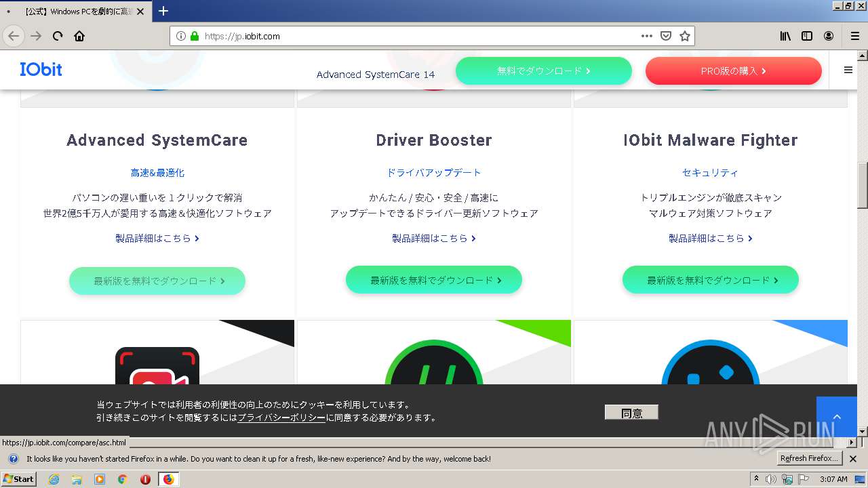Viewport: 868px width, 488px height.
Task: Click the Advanced SystemCare 14 header text
Action: pyautogui.click(x=376, y=75)
